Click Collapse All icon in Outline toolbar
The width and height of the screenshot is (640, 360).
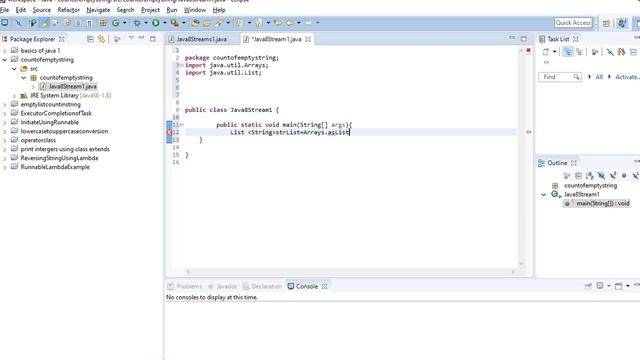click(x=578, y=176)
